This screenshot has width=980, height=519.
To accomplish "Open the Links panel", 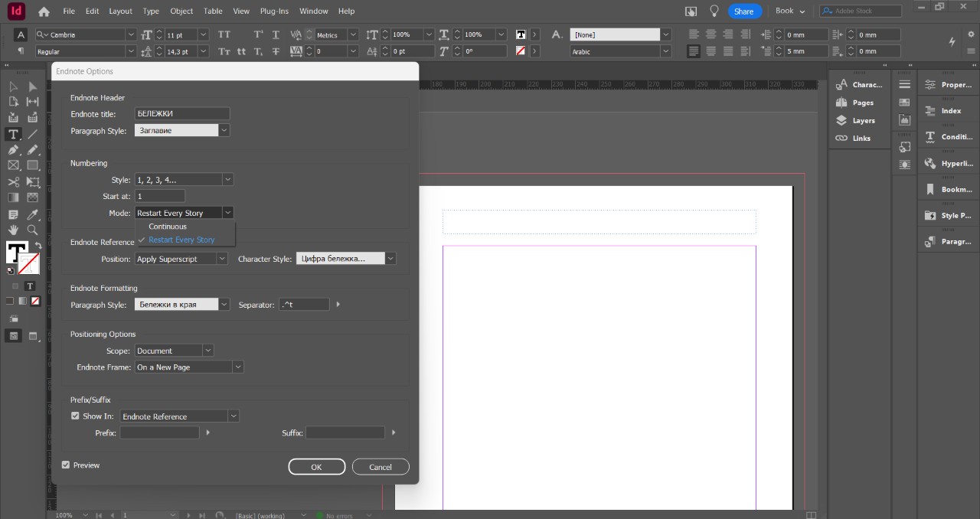I will (861, 139).
